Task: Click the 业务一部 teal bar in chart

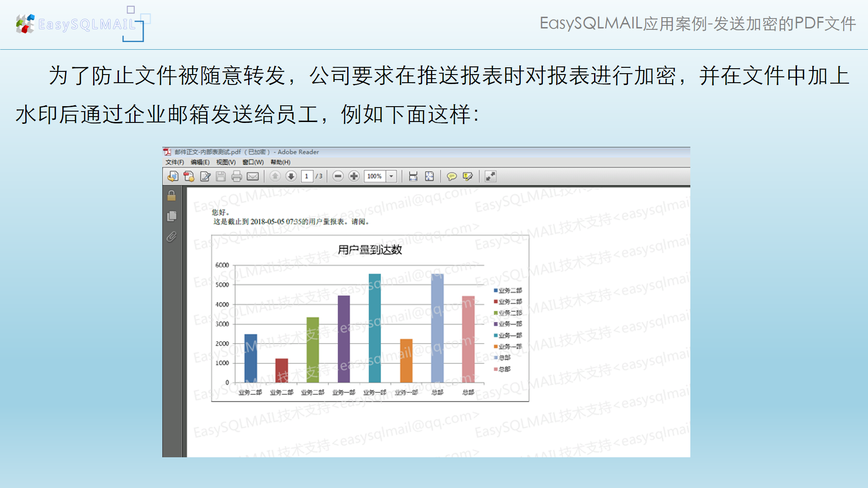Action: coord(375,328)
